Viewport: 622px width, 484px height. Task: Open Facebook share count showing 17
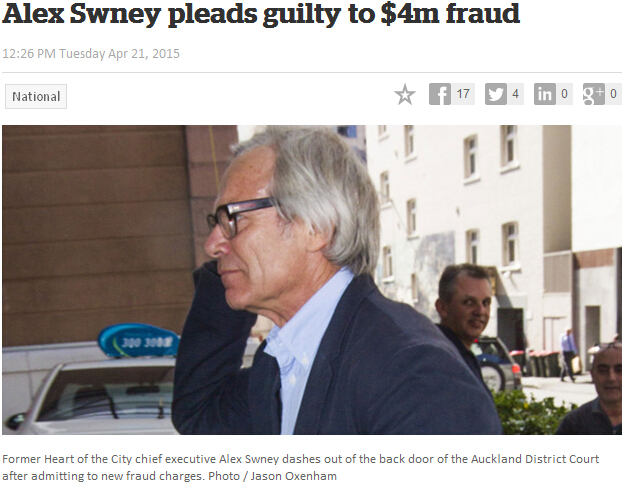tap(463, 94)
